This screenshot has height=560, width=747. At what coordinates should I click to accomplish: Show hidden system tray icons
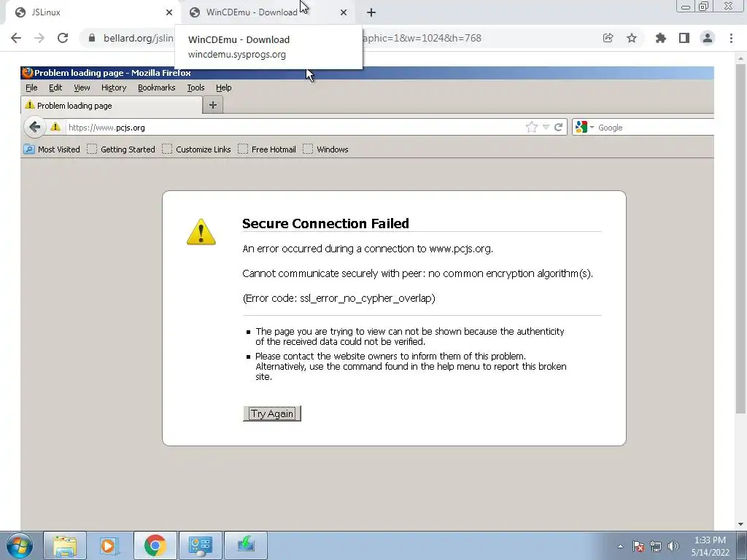click(x=620, y=546)
